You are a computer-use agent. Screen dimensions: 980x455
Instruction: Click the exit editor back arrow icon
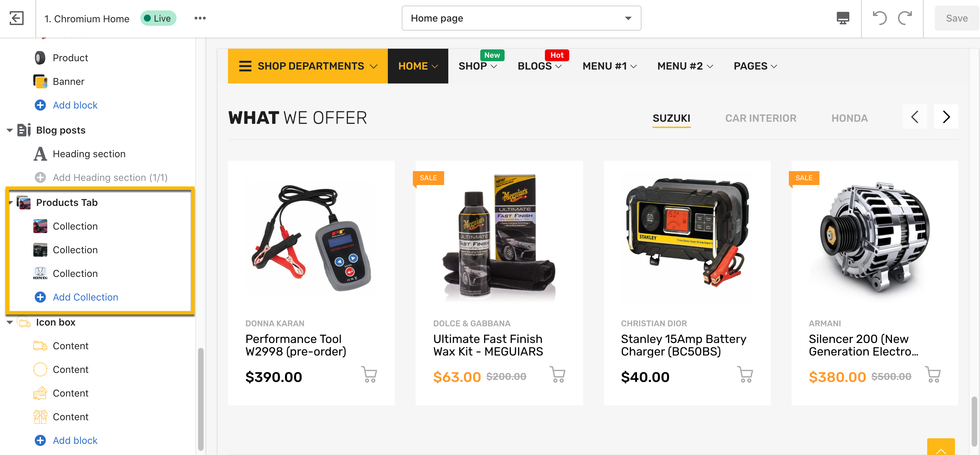click(17, 18)
